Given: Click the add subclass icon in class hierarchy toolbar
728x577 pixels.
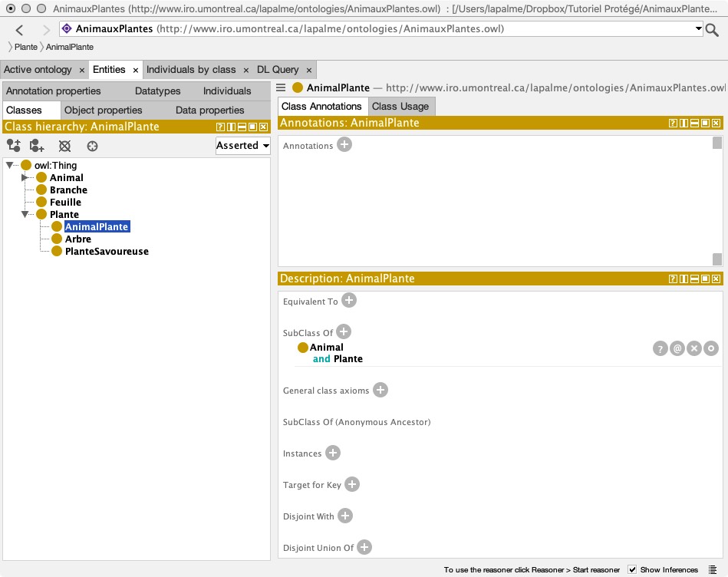Looking at the screenshot, I should click(13, 146).
